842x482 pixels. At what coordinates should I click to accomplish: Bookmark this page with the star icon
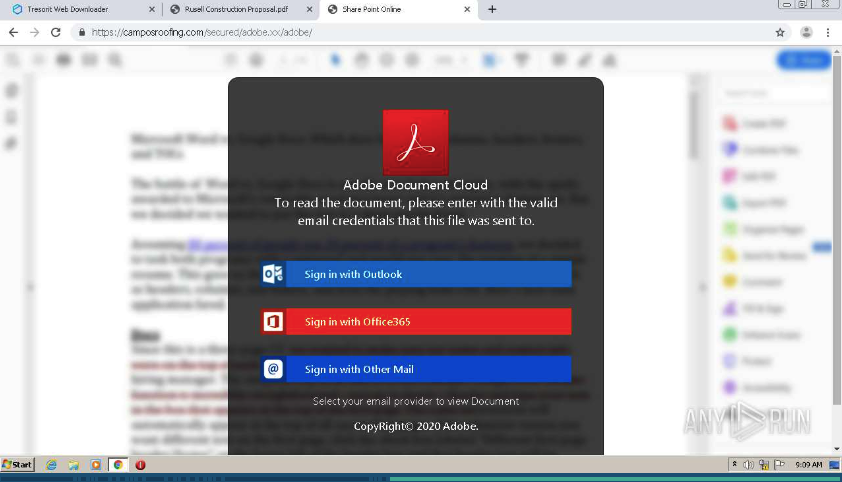pos(780,32)
